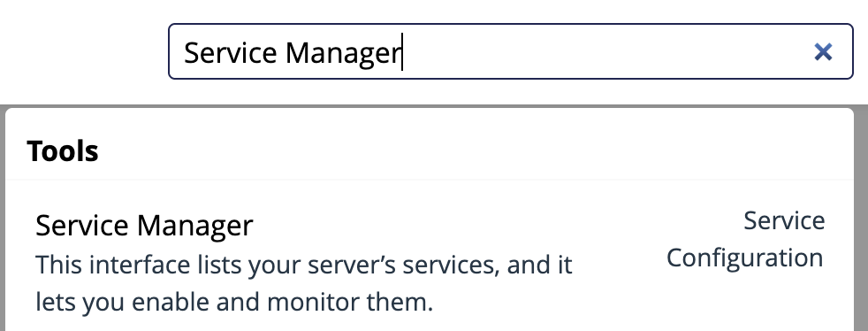Click the word Service in the search box
868x331 pixels.
[231, 53]
